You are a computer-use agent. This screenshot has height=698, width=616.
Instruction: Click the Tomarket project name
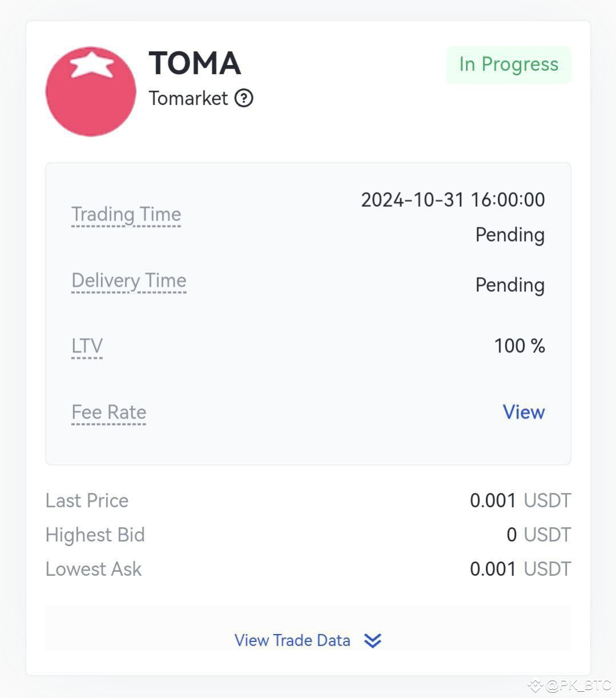click(x=188, y=98)
